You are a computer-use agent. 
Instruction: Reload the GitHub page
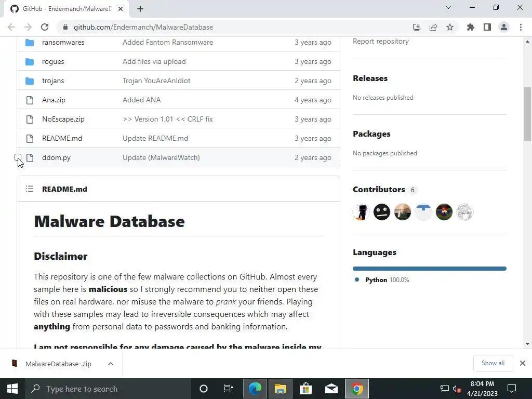(45, 27)
